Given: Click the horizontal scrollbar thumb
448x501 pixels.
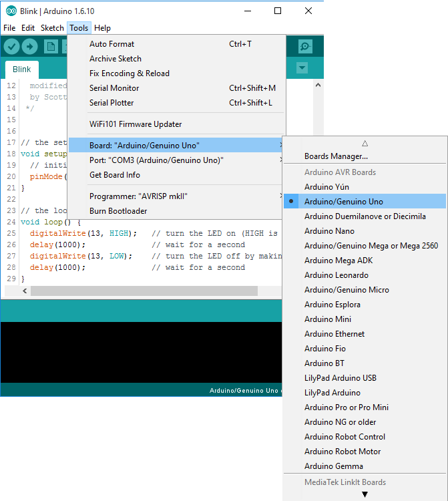Looking at the screenshot, I should click(x=144, y=291).
